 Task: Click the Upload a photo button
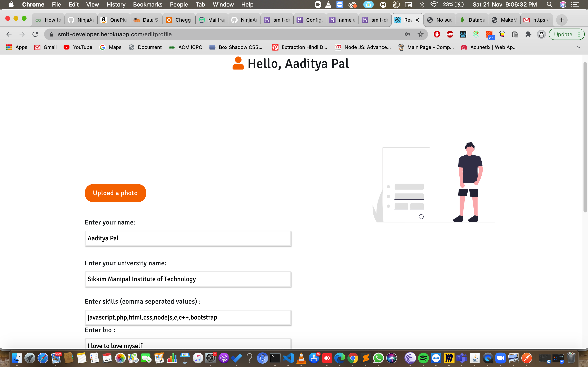click(115, 193)
